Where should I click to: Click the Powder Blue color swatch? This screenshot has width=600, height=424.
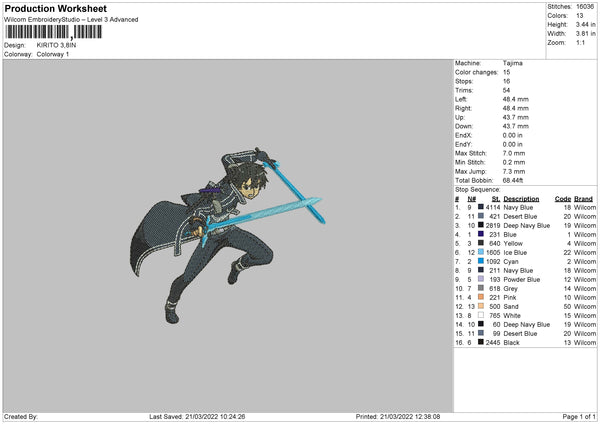(481, 279)
